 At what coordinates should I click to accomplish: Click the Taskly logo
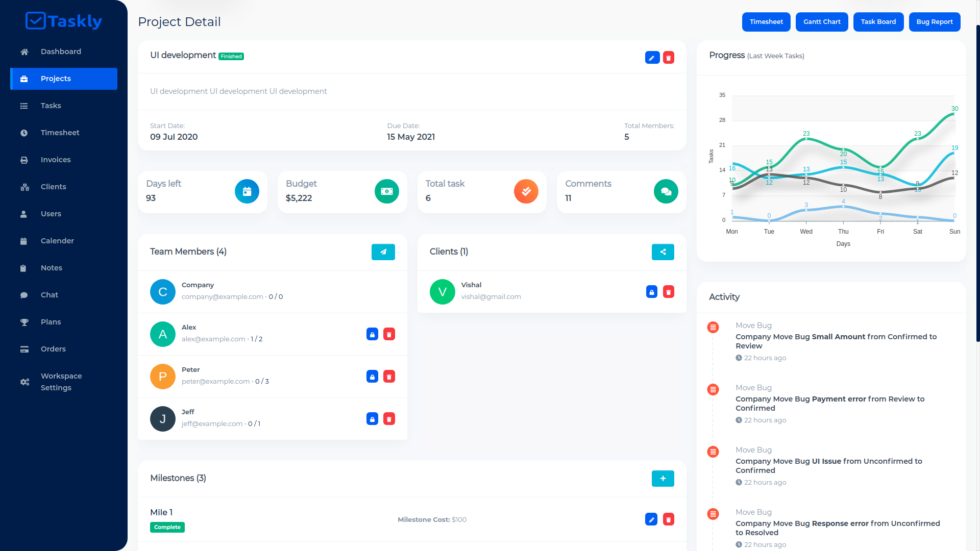point(64,21)
